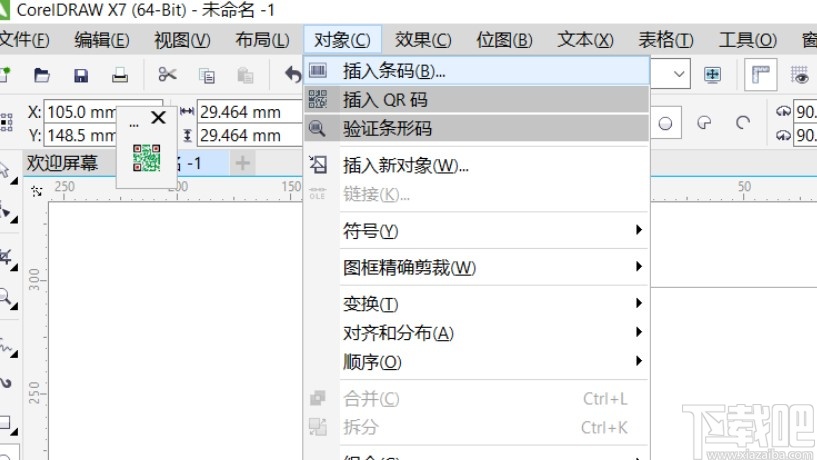Open the 文件(F) menu
The width and height of the screenshot is (817, 460).
(x=24, y=40)
